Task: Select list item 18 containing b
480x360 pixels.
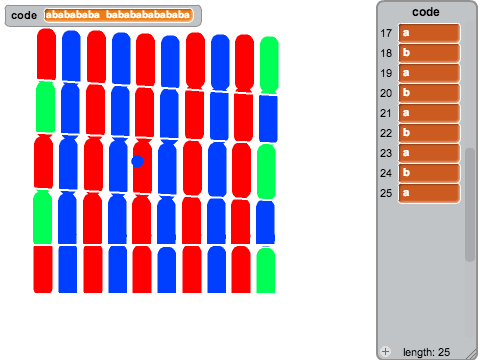Action: click(x=429, y=53)
